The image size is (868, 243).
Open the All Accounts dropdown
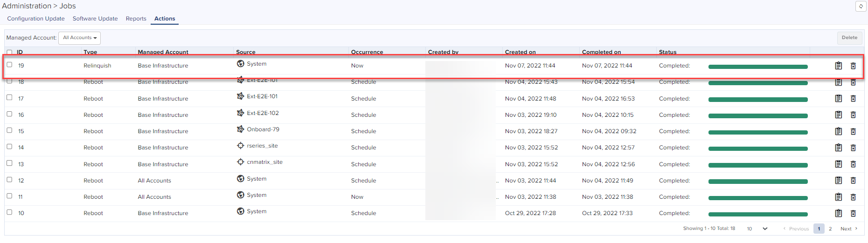pyautogui.click(x=80, y=38)
